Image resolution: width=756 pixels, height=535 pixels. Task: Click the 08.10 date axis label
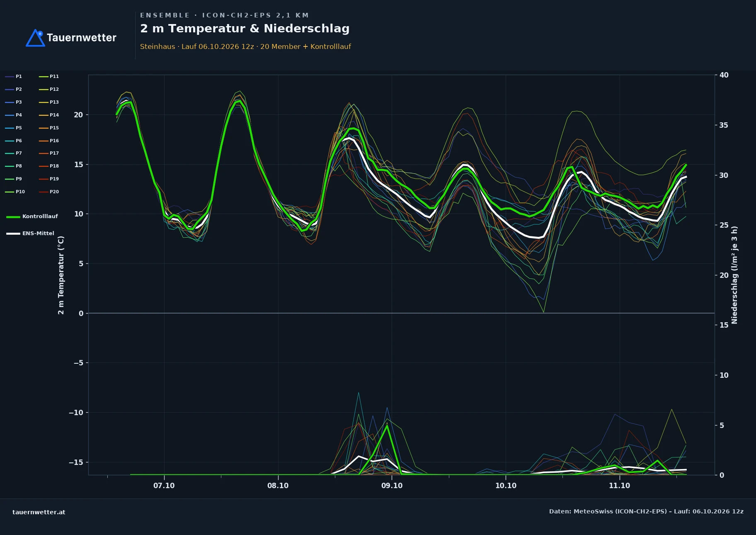click(278, 486)
